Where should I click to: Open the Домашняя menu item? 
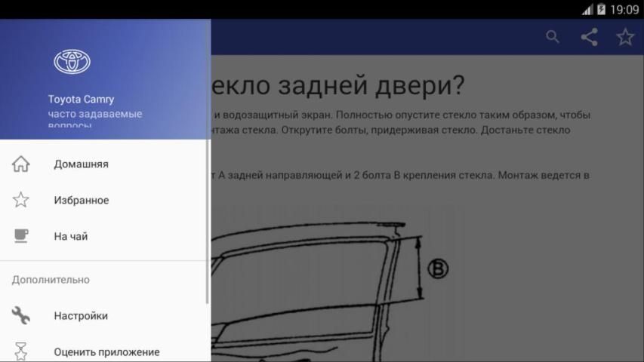pos(81,164)
